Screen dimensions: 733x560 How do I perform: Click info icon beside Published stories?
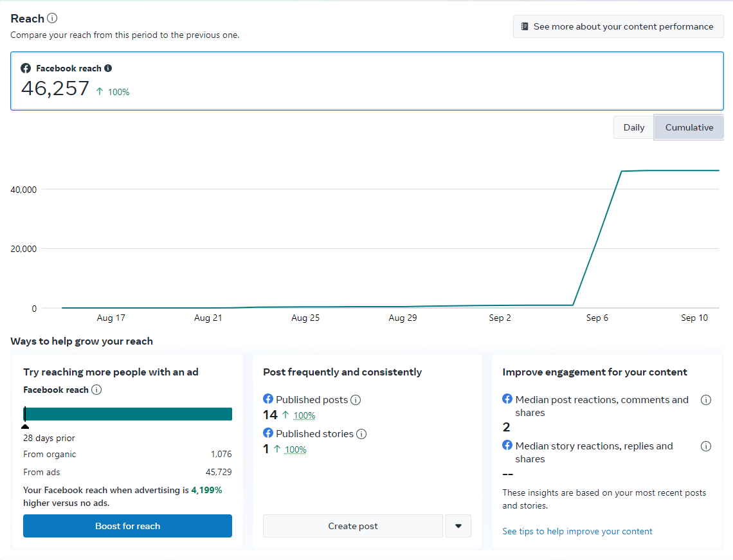[x=361, y=434]
